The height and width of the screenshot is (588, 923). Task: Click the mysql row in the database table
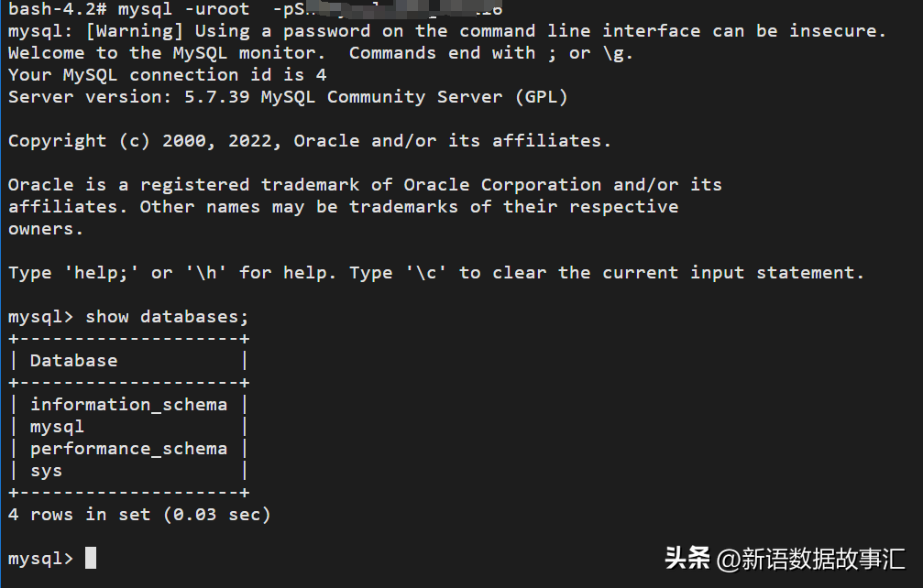tap(57, 427)
